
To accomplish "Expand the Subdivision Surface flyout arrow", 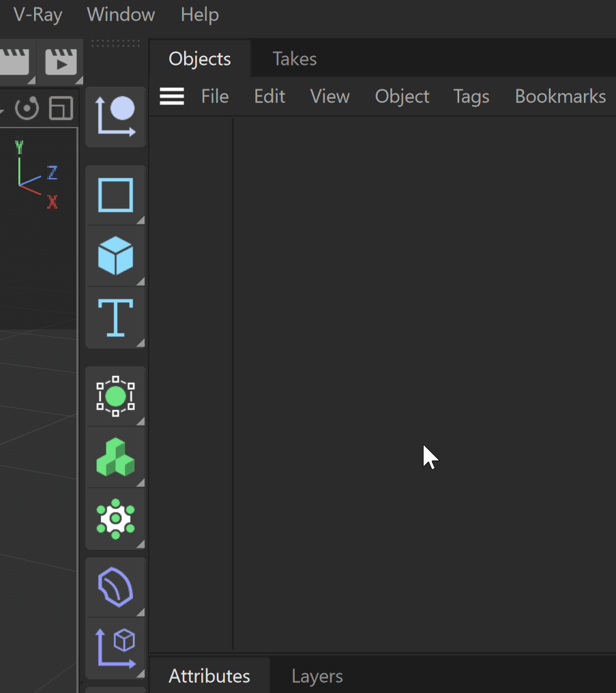I will pos(141,422).
